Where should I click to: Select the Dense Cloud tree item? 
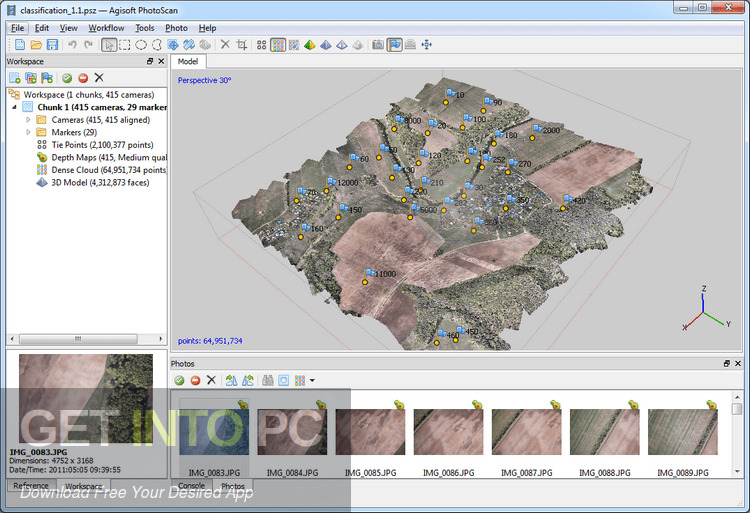pos(101,170)
